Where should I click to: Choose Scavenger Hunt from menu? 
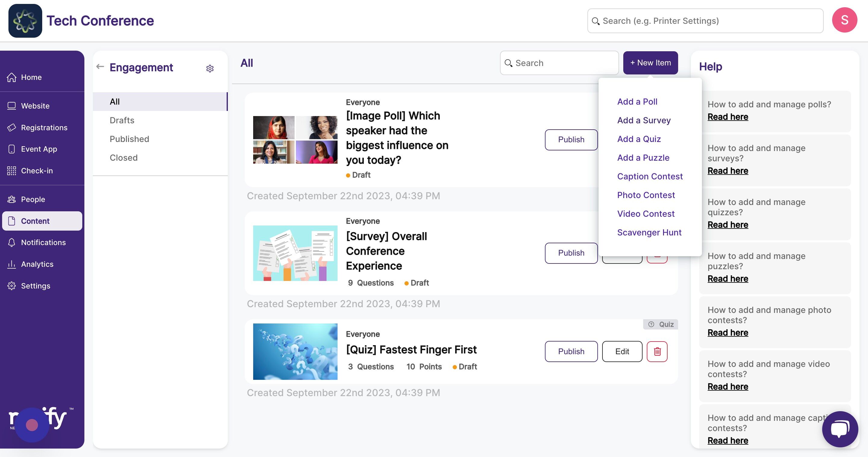point(649,232)
